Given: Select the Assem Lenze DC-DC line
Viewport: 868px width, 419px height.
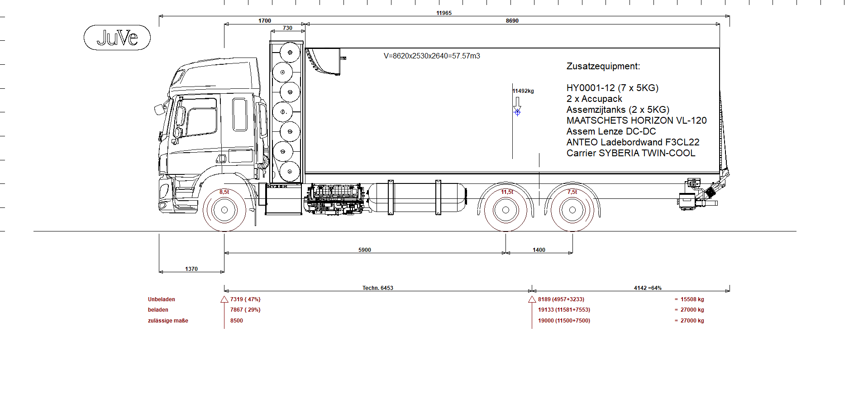Looking at the screenshot, I should click(611, 131).
